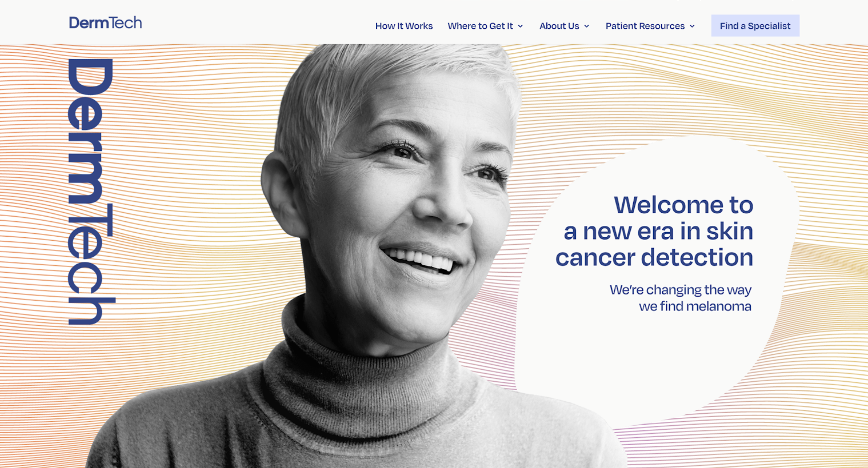The height and width of the screenshot is (468, 868).
Task: Click the DermTech logo in header
Action: point(105,23)
